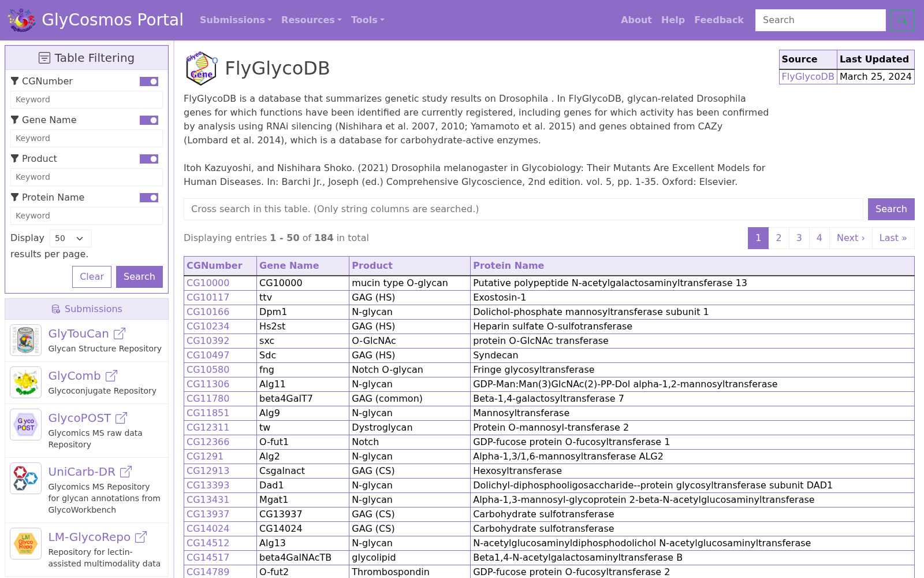Open the Help page
924x578 pixels.
pos(673,20)
